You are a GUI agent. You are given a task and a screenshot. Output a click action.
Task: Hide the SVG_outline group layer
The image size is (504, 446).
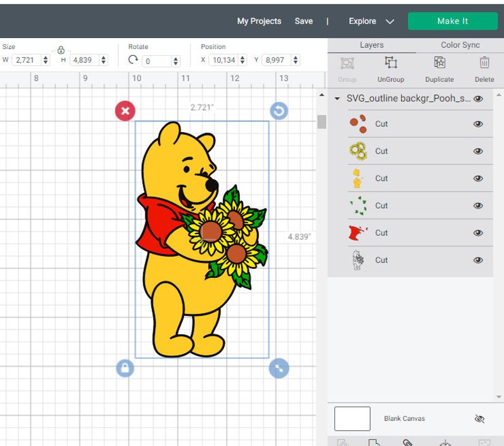click(x=478, y=98)
